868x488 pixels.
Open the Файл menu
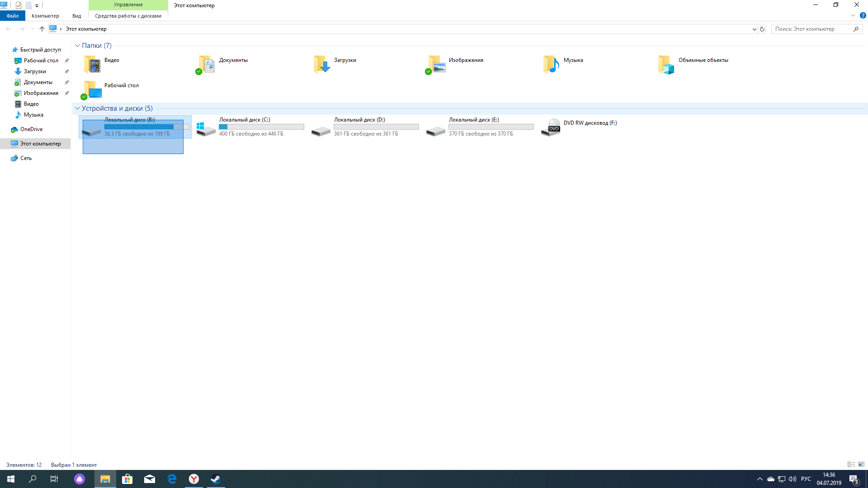(13, 16)
